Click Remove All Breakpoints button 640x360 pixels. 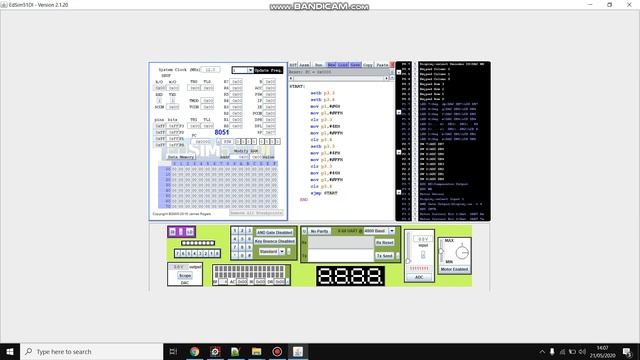tap(256, 213)
